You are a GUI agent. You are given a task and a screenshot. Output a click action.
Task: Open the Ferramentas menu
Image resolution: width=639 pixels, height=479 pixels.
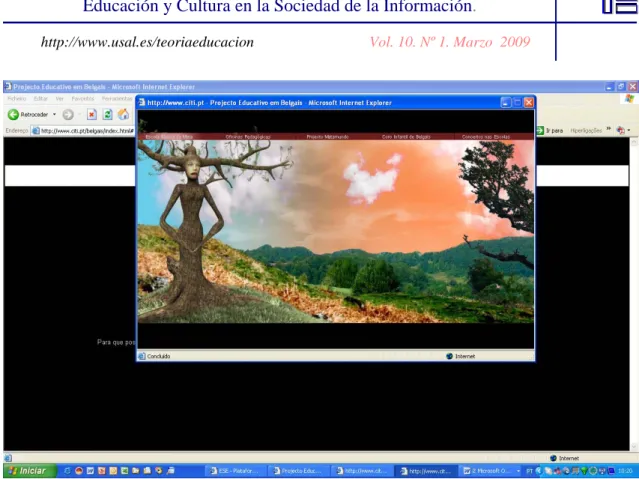tap(117, 99)
